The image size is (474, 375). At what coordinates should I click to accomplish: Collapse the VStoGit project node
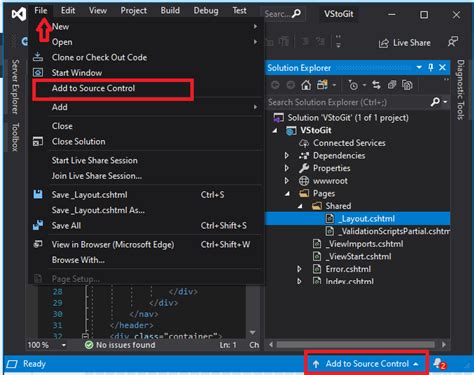pyautogui.click(x=275, y=130)
